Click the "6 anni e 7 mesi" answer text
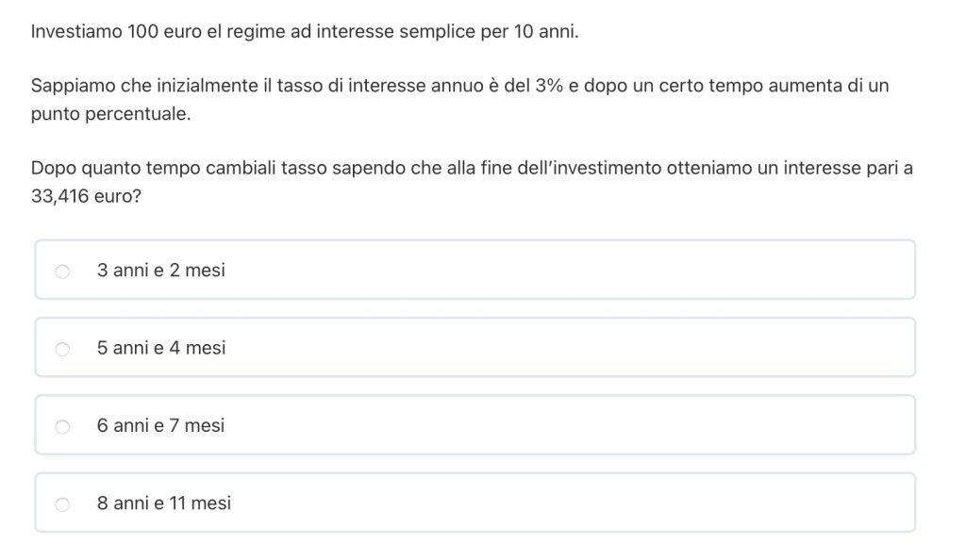The height and width of the screenshot is (560, 966). click(160, 426)
